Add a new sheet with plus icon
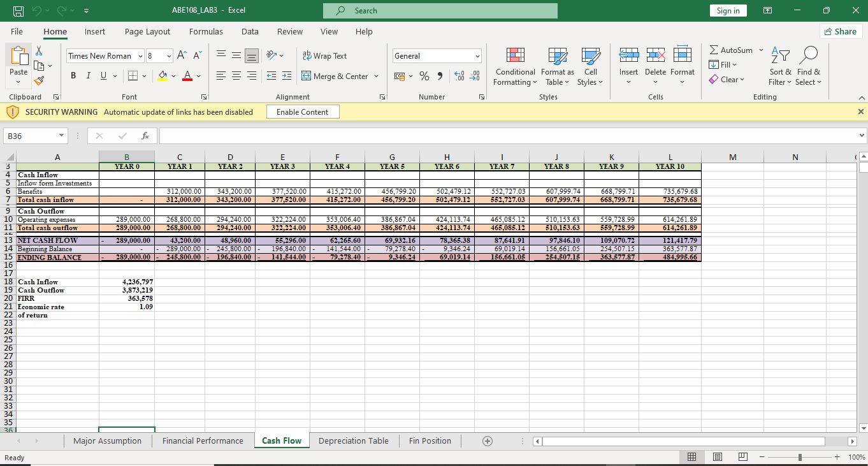 (x=488, y=441)
